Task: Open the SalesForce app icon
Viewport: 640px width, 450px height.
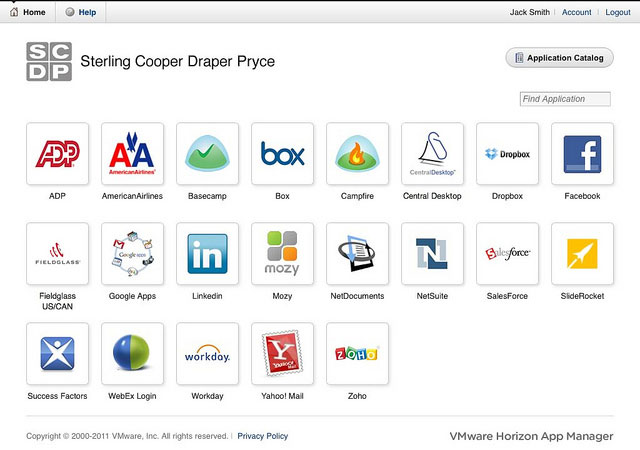Action: pos(507,254)
